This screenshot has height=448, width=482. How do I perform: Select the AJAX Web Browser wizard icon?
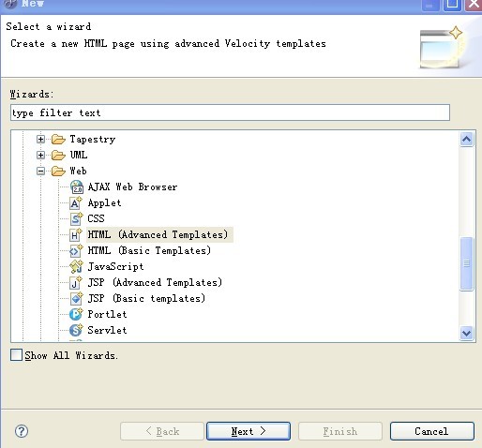[77, 187]
